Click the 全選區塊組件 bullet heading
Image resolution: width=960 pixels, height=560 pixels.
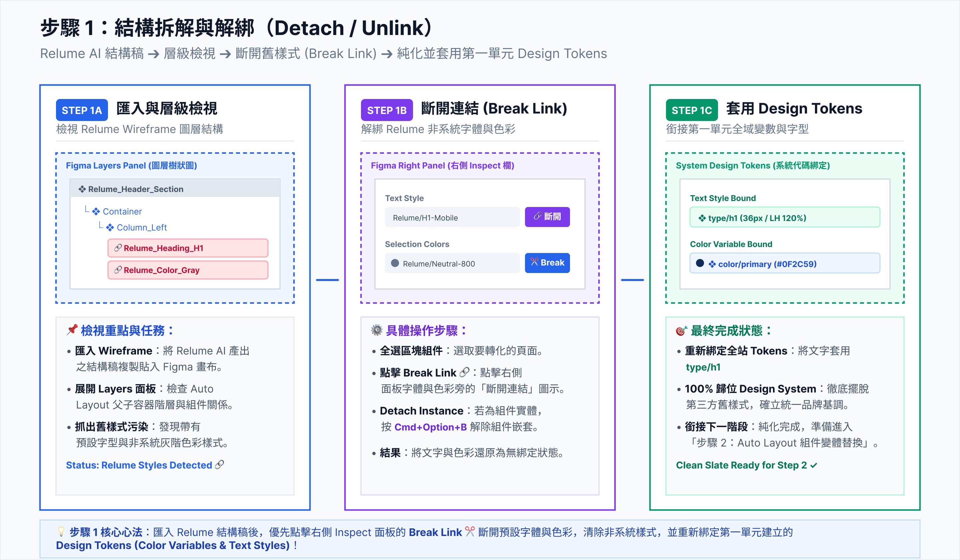[411, 350]
